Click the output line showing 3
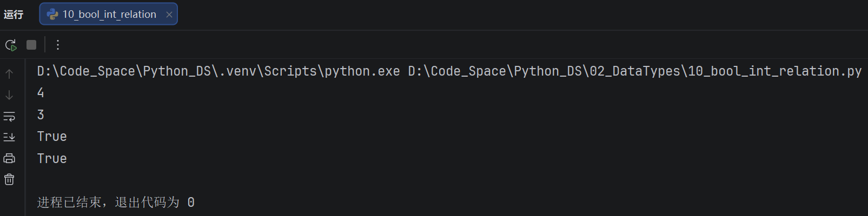 pos(41,115)
